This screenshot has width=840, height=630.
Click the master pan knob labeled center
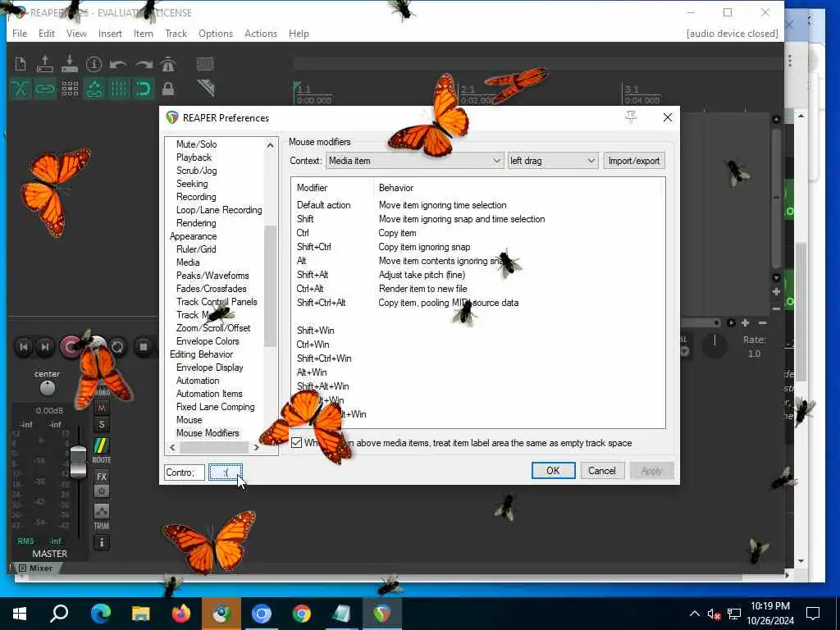tap(47, 388)
